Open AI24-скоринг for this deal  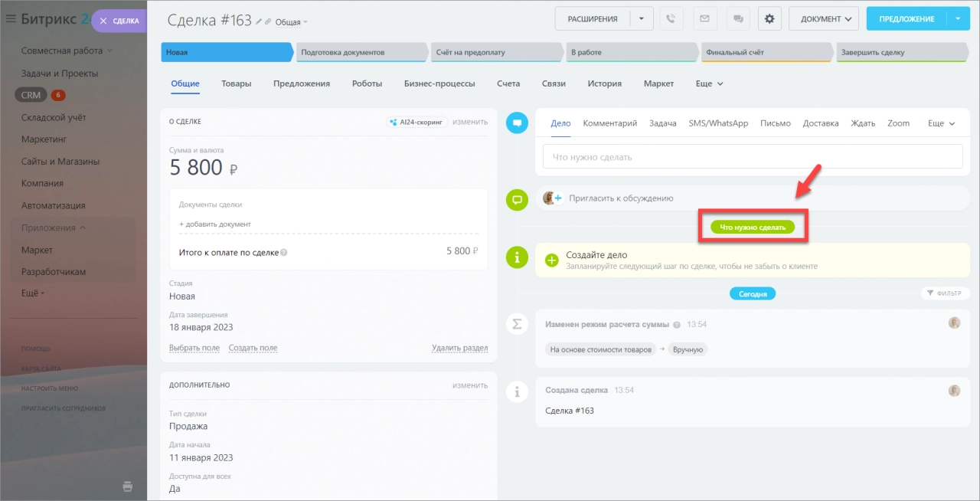[416, 122]
